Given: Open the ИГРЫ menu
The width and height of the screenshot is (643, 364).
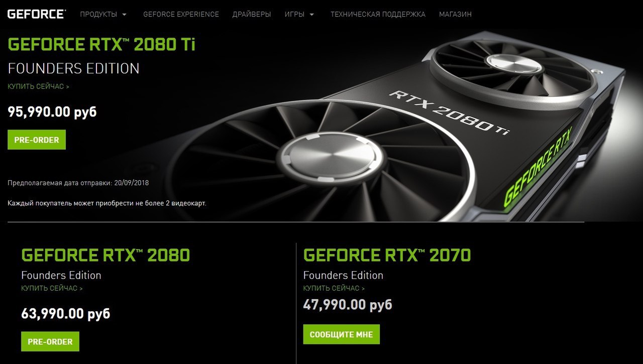Looking at the screenshot, I should click(x=294, y=14).
